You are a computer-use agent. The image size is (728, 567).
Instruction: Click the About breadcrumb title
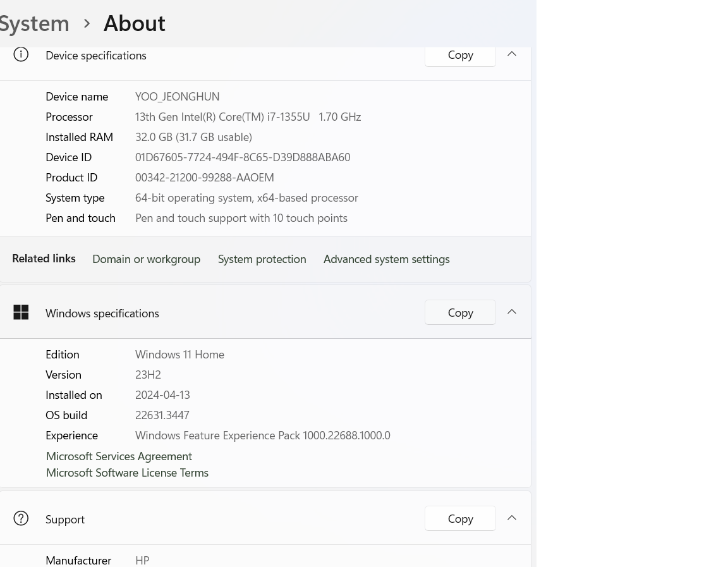(x=134, y=23)
